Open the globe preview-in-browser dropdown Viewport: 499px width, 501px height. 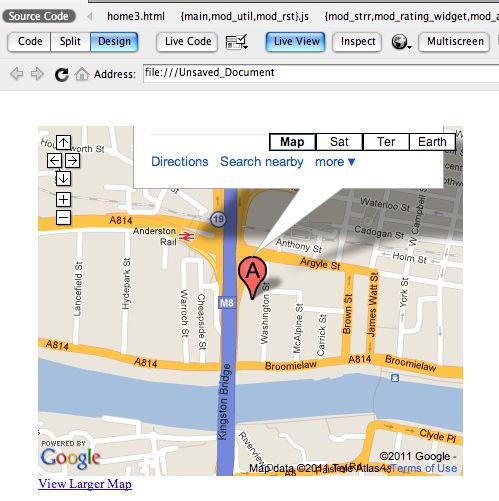pyautogui.click(x=401, y=42)
